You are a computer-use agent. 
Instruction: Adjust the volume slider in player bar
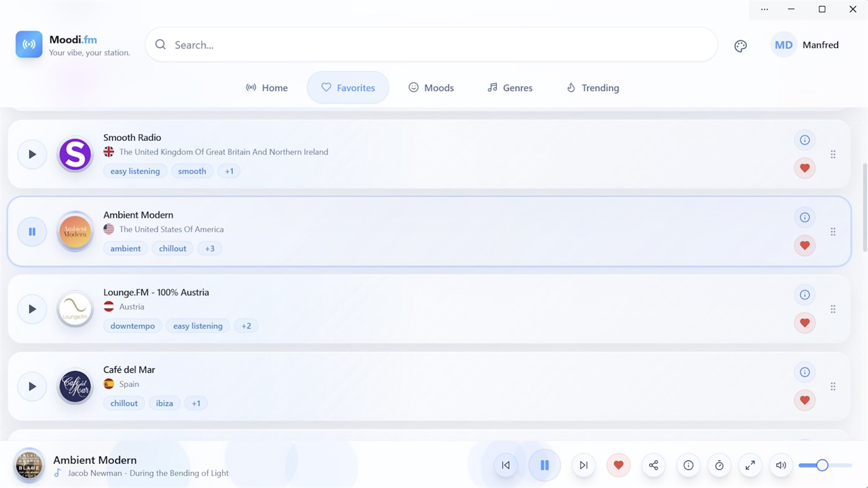[x=825, y=465]
